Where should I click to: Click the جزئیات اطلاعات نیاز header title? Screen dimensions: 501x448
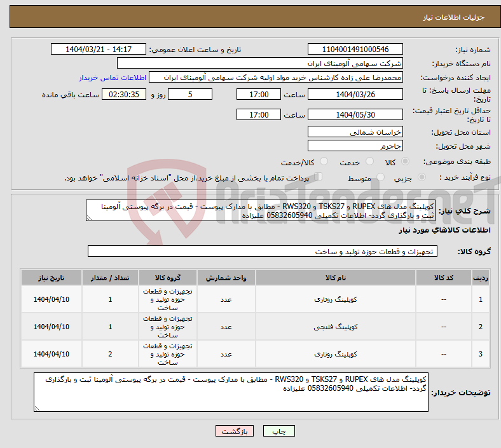tap(453, 17)
